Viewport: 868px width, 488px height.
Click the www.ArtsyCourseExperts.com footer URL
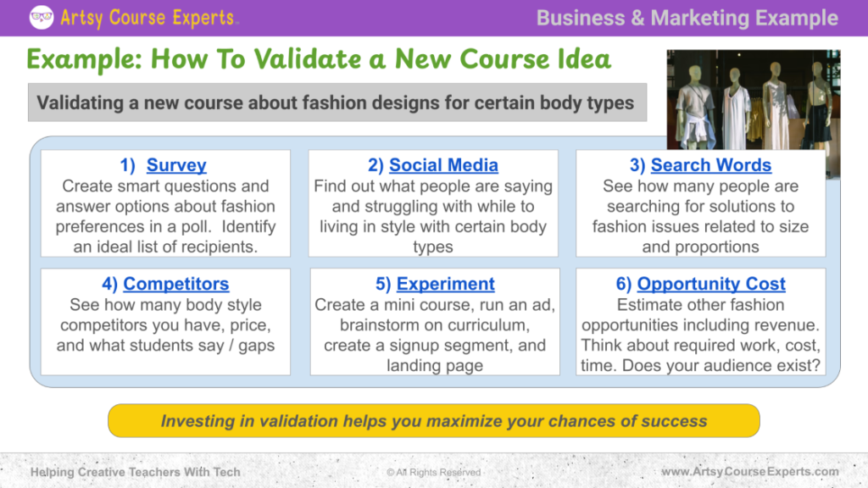749,472
